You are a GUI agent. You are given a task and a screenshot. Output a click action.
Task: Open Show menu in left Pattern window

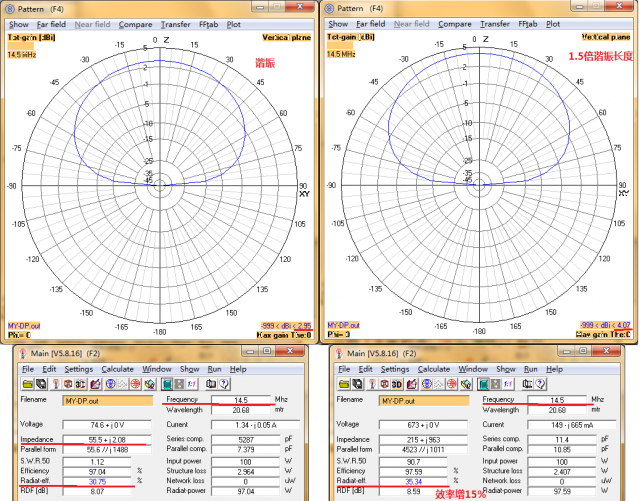19,24
